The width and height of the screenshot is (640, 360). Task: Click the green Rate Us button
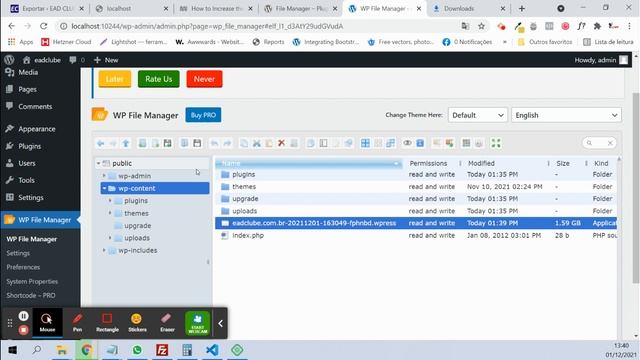pos(158,79)
